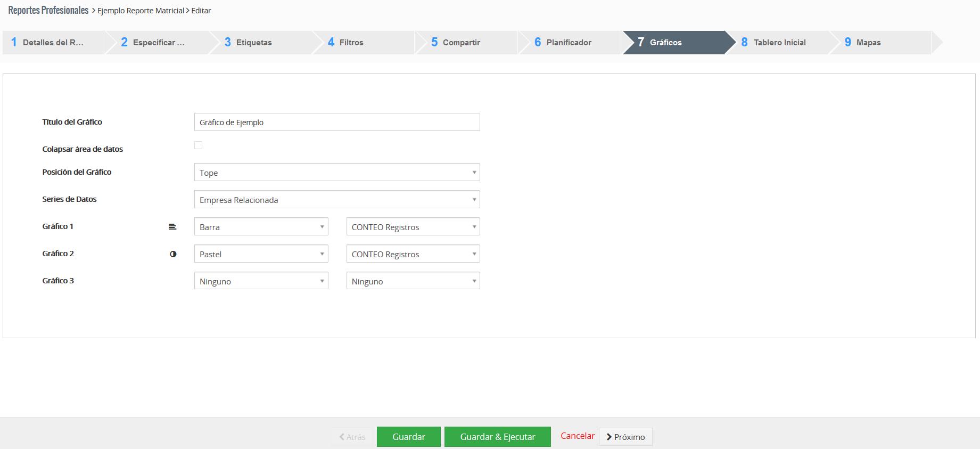
Task: Expand the Series de Datos dropdown
Action: pyautogui.click(x=336, y=200)
